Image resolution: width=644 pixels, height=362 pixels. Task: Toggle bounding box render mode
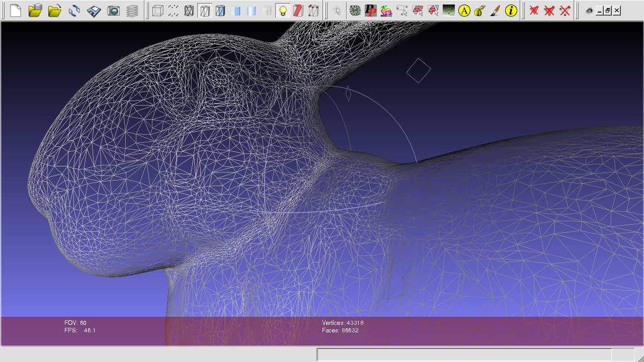pyautogui.click(x=158, y=11)
